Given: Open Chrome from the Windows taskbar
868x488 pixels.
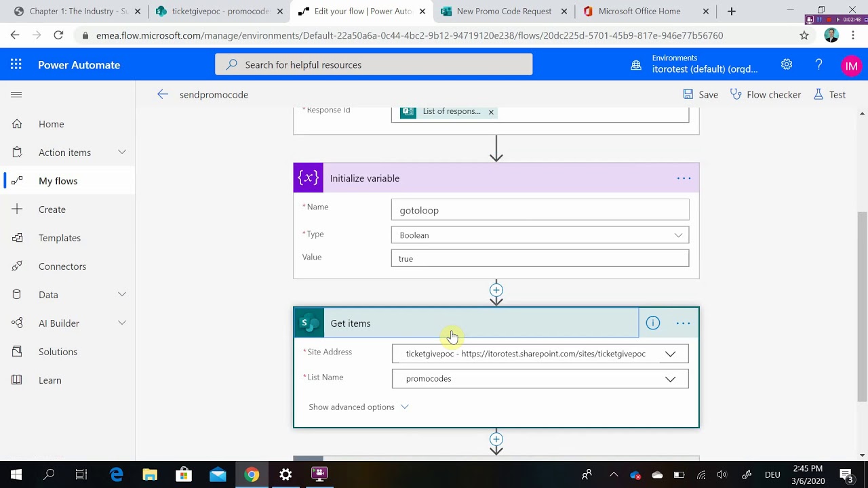Looking at the screenshot, I should pos(252,474).
